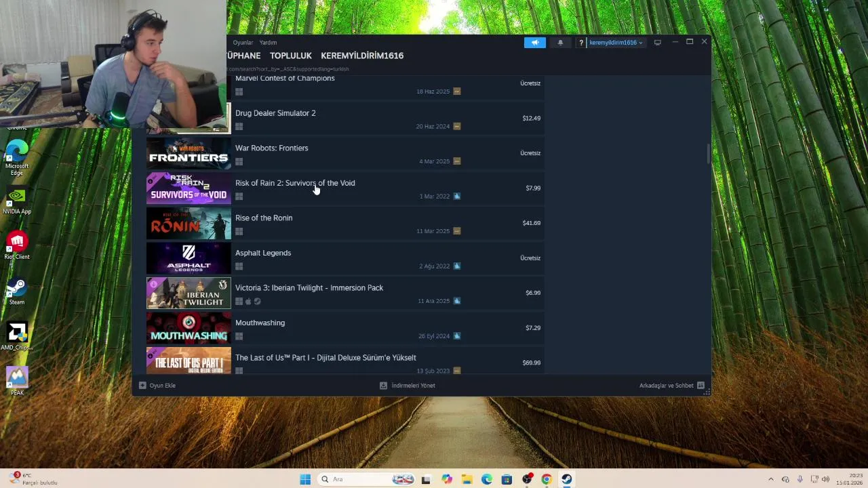Open The Last of Us Part I Deluxe upgrade

point(345,361)
